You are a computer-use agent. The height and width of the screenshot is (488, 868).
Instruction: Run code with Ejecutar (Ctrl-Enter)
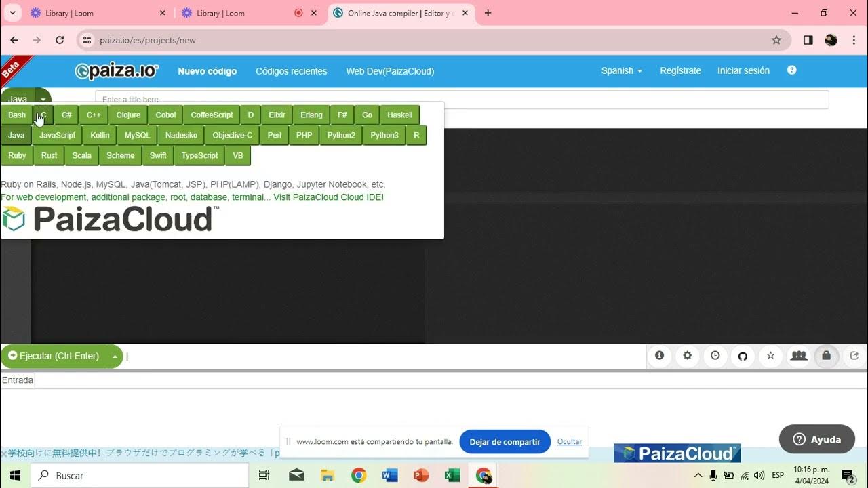54,356
